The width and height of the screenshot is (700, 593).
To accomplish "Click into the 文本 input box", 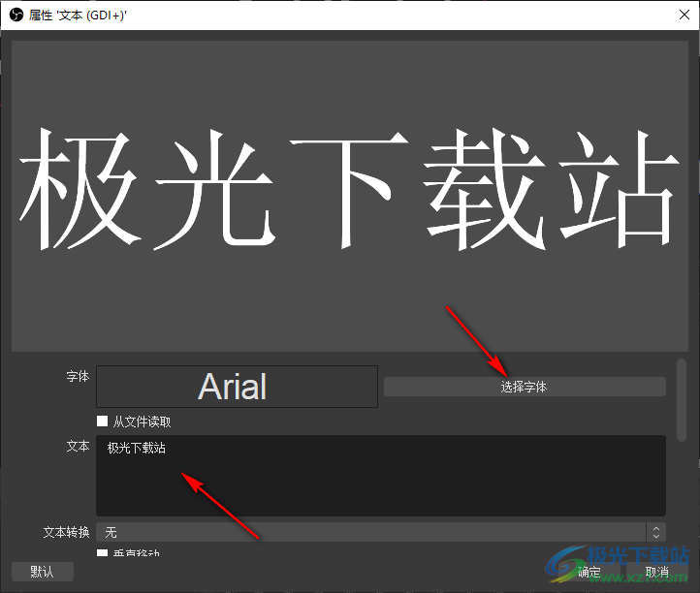I will coord(381,476).
